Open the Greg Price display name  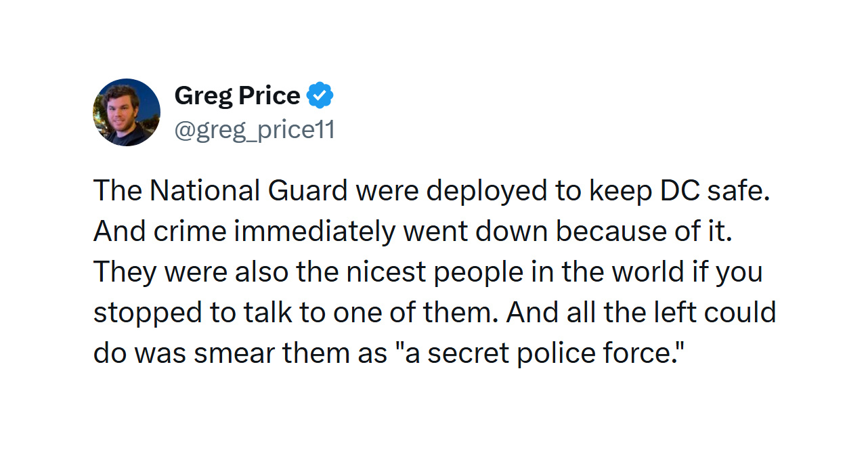pyautogui.click(x=237, y=95)
